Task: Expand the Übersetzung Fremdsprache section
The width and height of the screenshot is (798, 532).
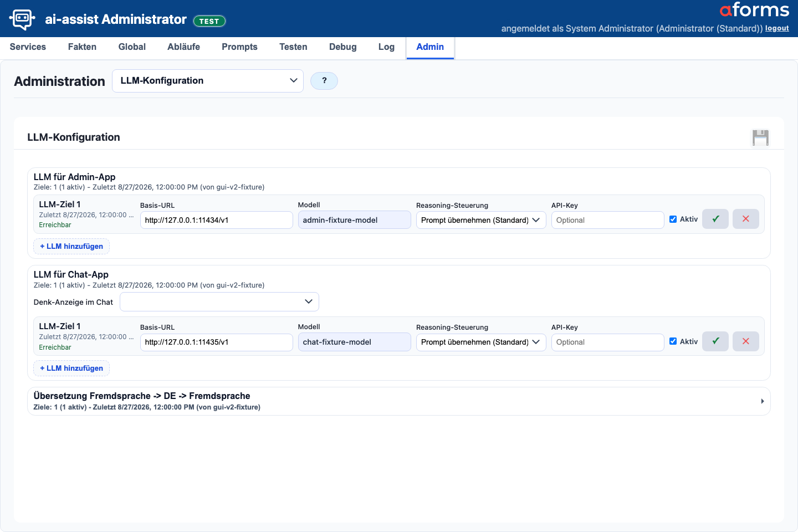Action: [399, 401]
